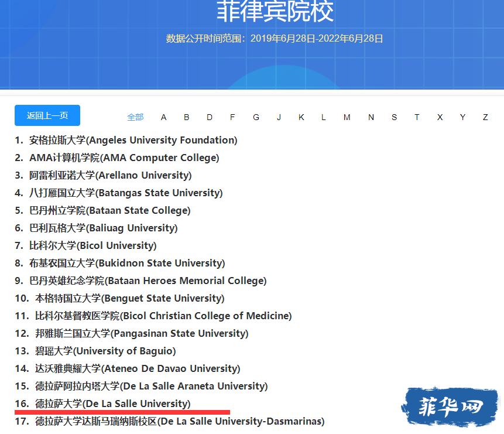The height and width of the screenshot is (434, 504).
Task: Open Arellano University entry
Action: (x=110, y=175)
